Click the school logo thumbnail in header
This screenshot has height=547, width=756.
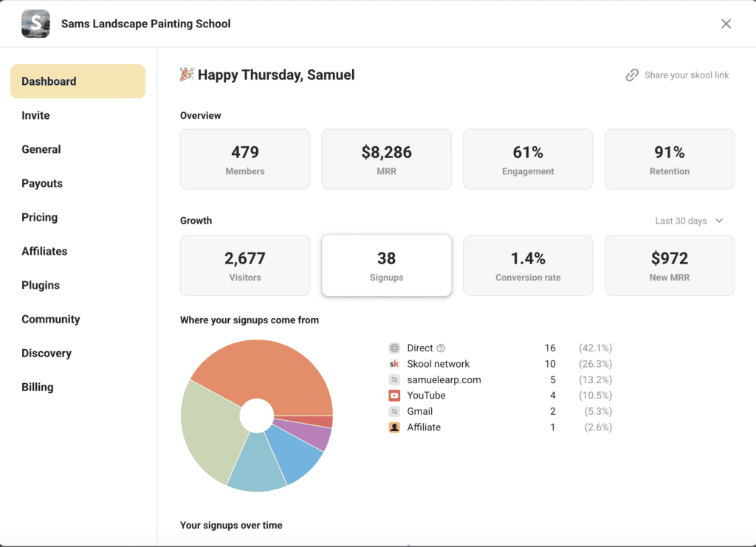point(36,24)
